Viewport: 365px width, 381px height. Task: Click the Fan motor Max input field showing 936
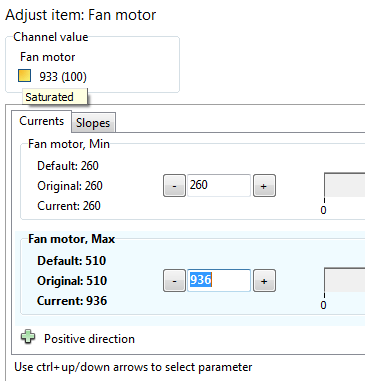[x=219, y=280]
